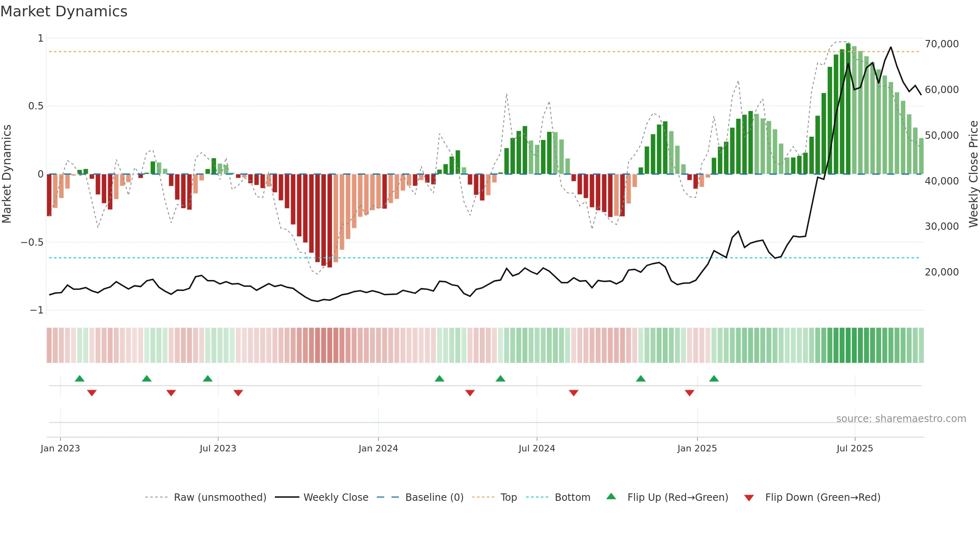Click the earliest red flip-down triangle marker

92,393
